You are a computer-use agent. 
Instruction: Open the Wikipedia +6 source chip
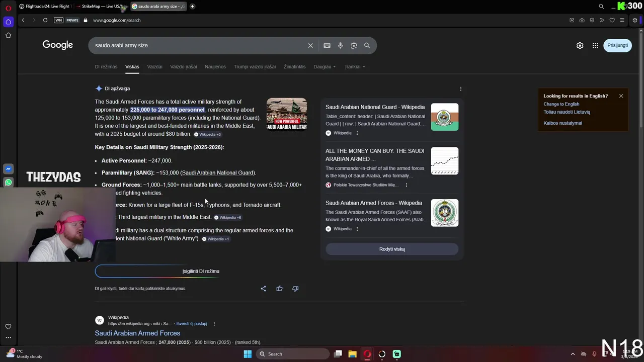point(227,218)
